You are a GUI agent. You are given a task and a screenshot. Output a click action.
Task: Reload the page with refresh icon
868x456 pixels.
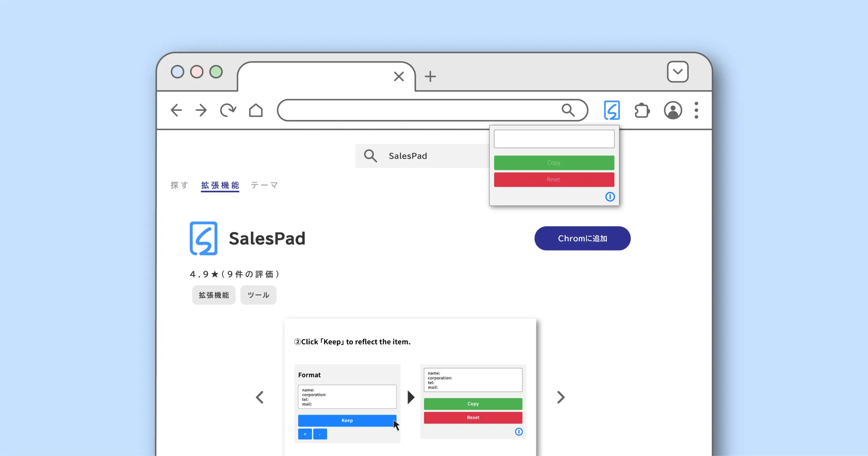[228, 110]
